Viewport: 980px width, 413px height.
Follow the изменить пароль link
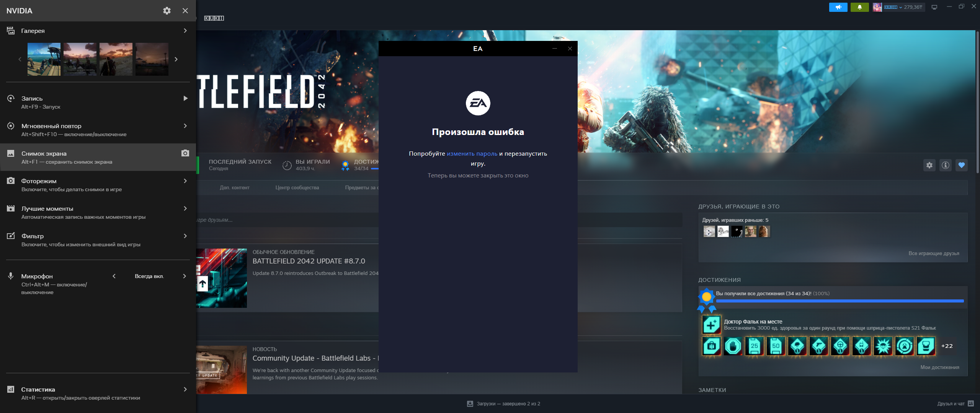pos(472,154)
